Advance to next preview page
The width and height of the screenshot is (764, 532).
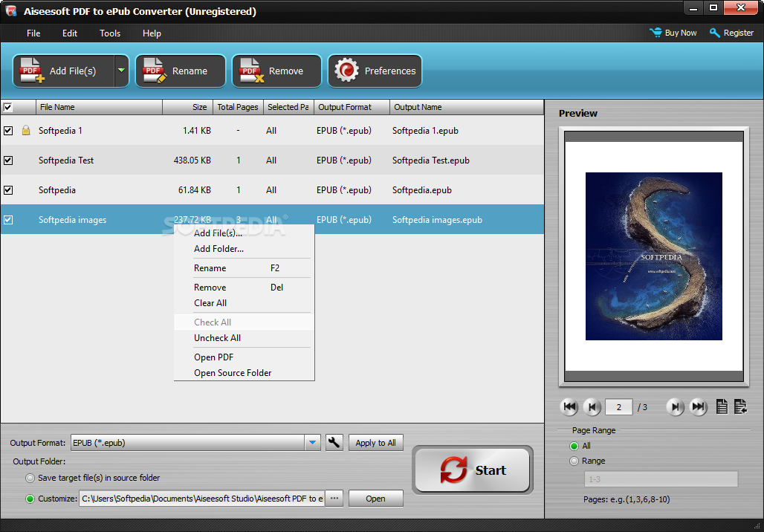pos(675,406)
